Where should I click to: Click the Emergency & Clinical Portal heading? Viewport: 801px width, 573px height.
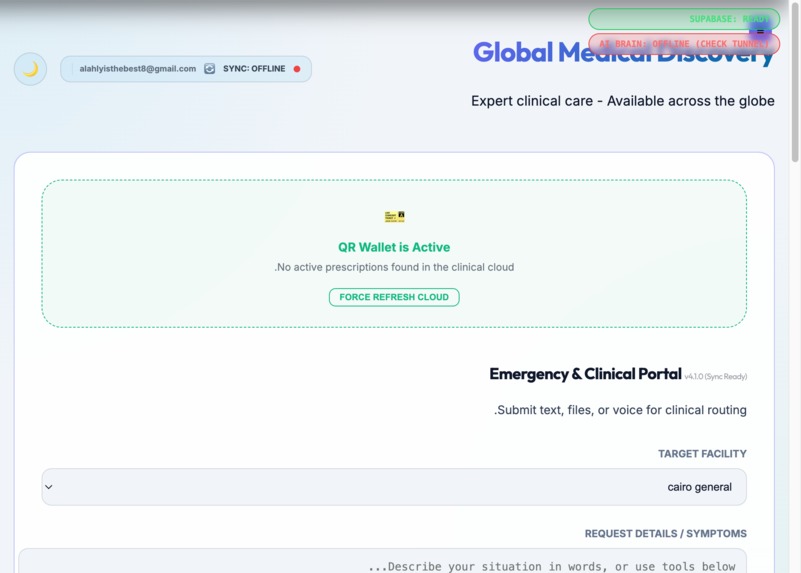(x=585, y=374)
